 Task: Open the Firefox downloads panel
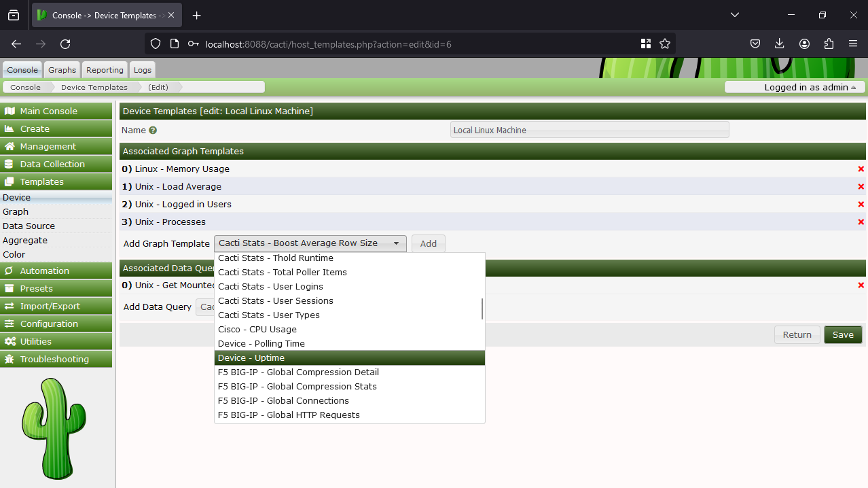780,43
